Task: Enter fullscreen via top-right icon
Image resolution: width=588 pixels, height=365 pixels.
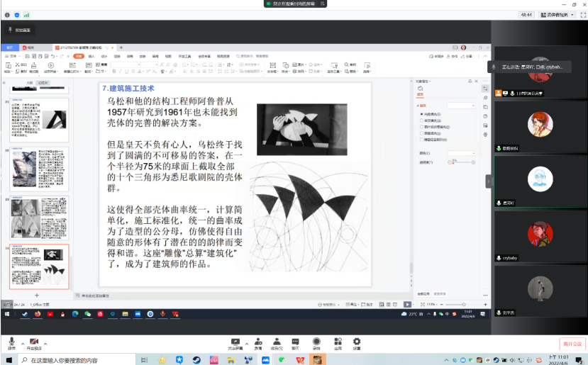Action: click(583, 15)
